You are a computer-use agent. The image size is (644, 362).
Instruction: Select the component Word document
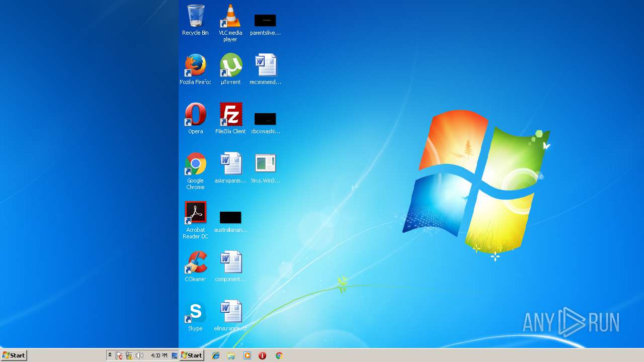point(230,266)
